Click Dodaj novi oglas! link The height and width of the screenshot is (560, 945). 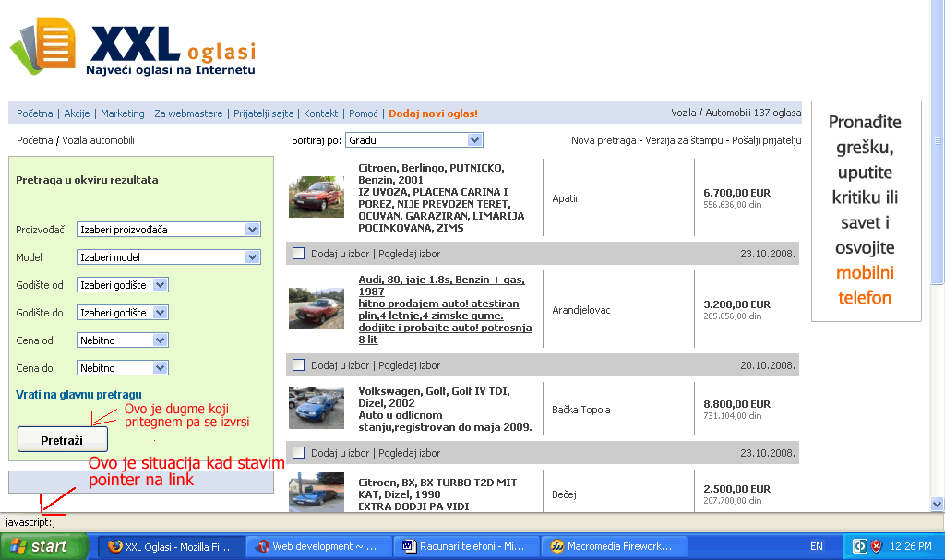coord(433,113)
